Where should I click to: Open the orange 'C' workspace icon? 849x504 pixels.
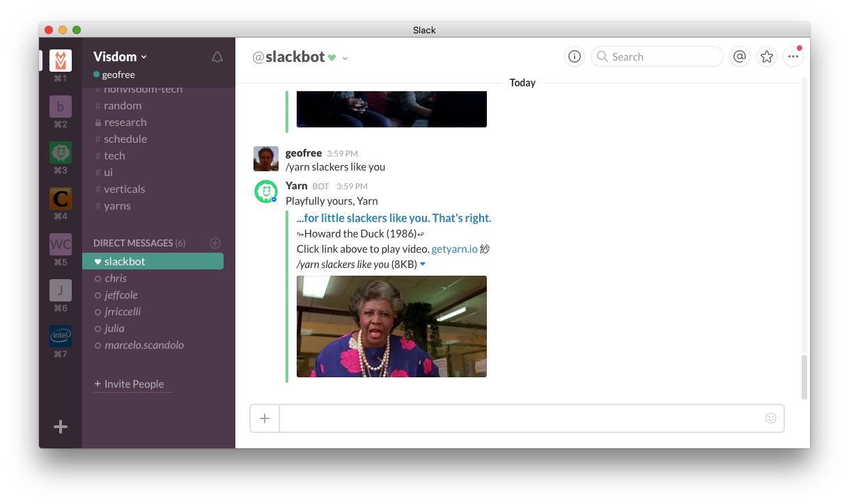(x=61, y=198)
